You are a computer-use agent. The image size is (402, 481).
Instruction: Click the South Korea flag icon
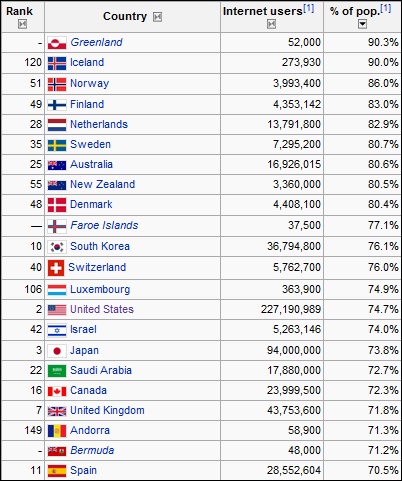point(57,247)
